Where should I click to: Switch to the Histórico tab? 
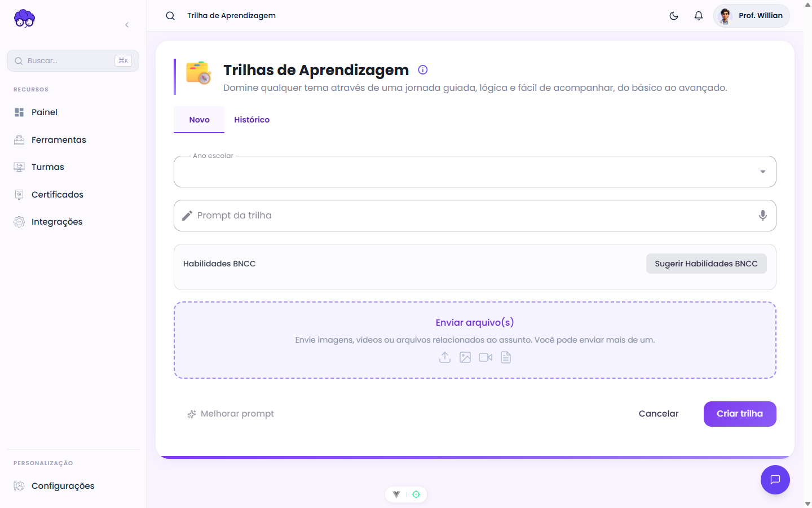point(252,120)
